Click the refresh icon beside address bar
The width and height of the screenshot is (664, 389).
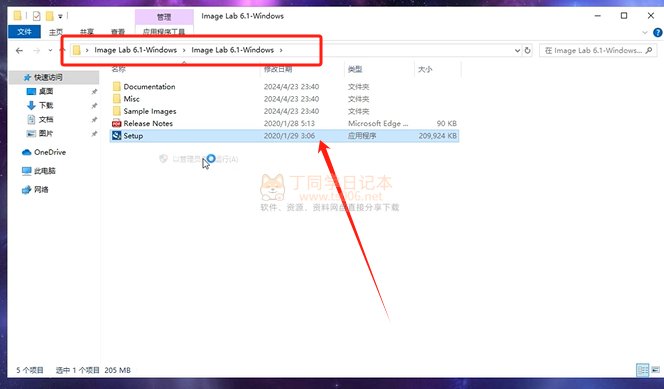[528, 50]
